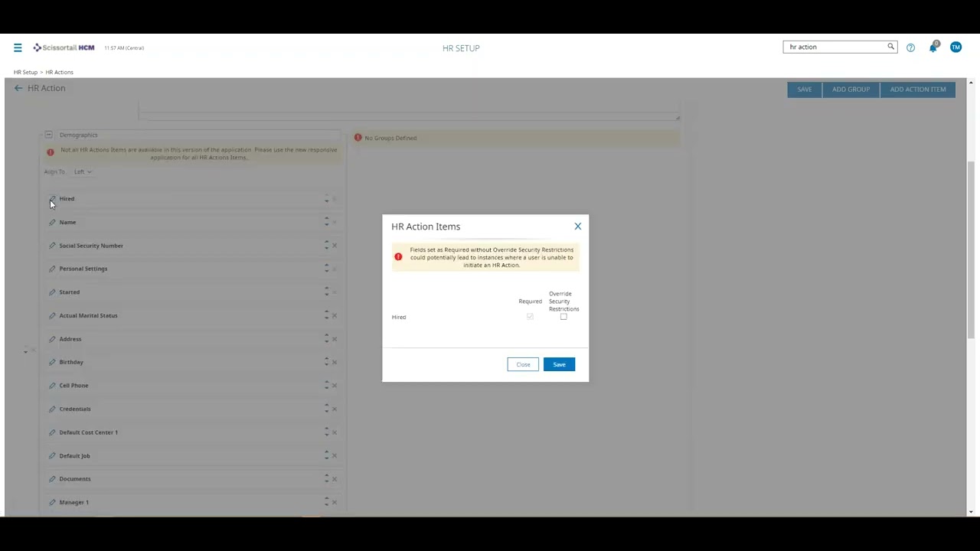Click the search magnifier icon

point(890,47)
